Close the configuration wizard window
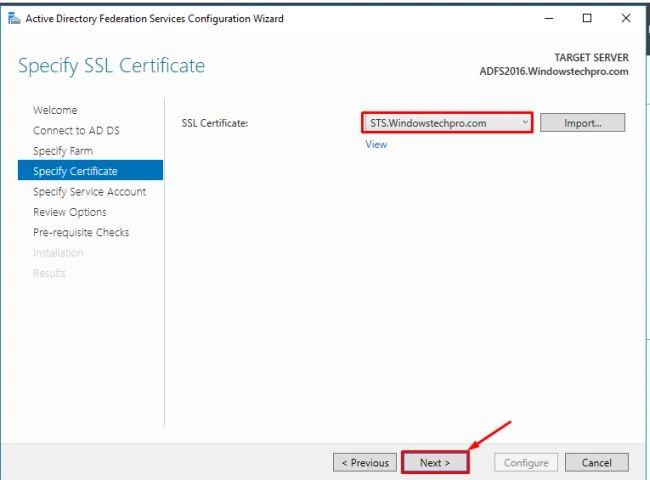This screenshot has height=480, width=650. pyautogui.click(x=626, y=18)
